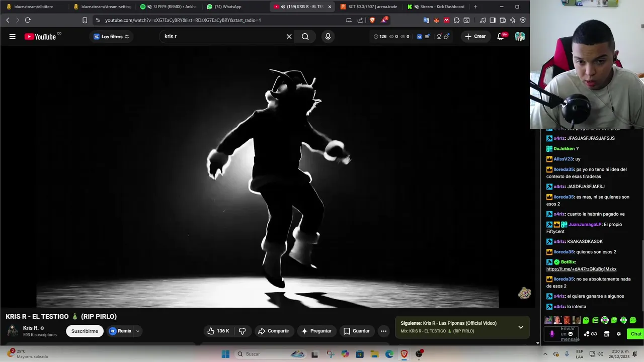
Task: Open the chat shop storefront icon
Action: pyautogui.click(x=607, y=334)
